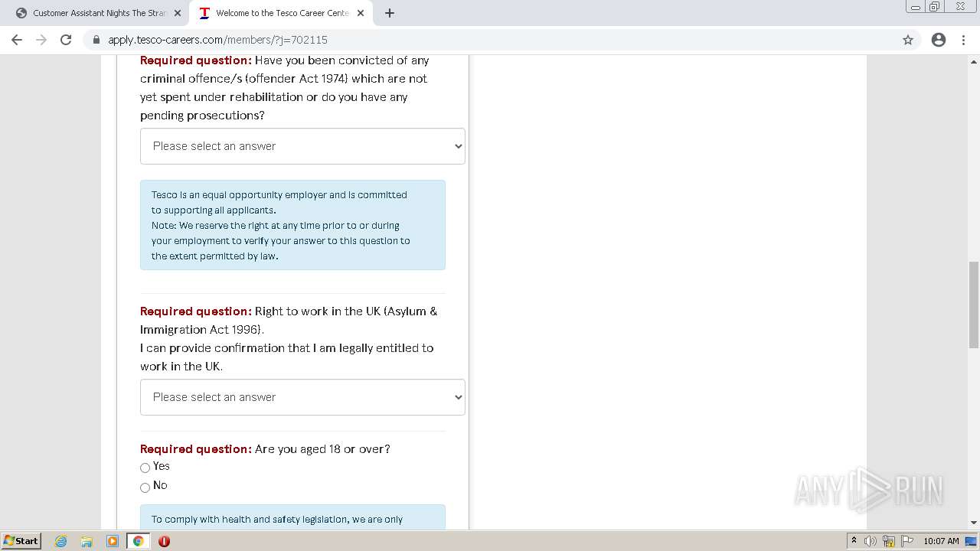Image resolution: width=980 pixels, height=551 pixels.
Task: Open File Explorer from the taskbar
Action: (x=87, y=541)
